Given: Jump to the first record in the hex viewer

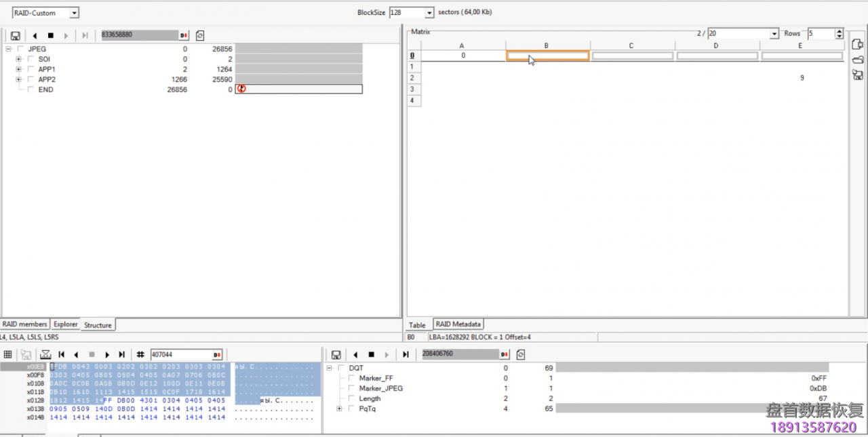Looking at the screenshot, I should coord(61,354).
